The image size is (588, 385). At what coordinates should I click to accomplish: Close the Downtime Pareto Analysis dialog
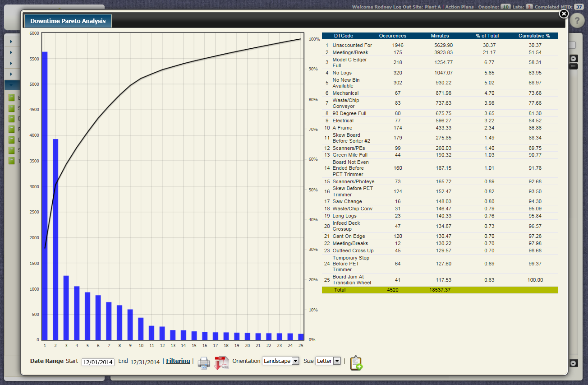pyautogui.click(x=563, y=14)
